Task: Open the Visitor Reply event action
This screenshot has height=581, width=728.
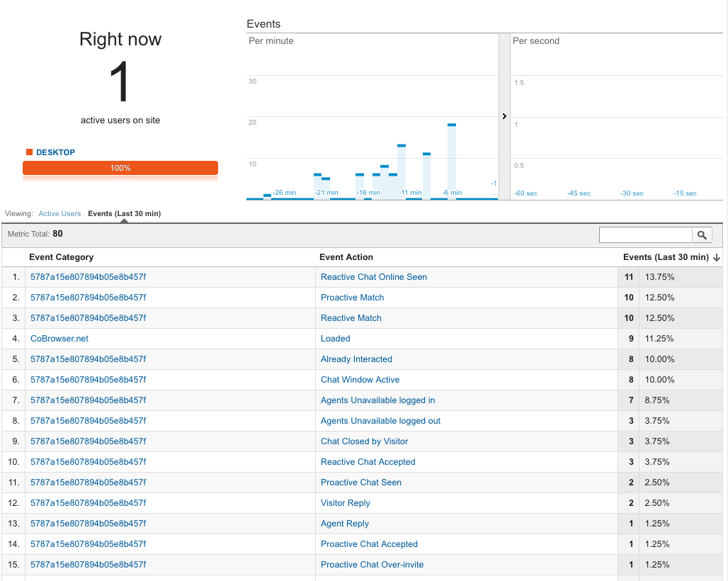Action: [345, 503]
